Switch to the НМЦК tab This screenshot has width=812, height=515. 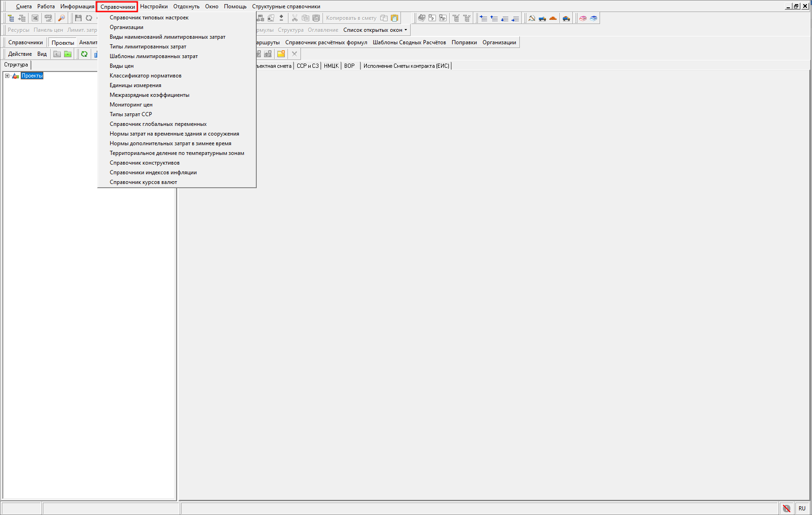click(331, 66)
